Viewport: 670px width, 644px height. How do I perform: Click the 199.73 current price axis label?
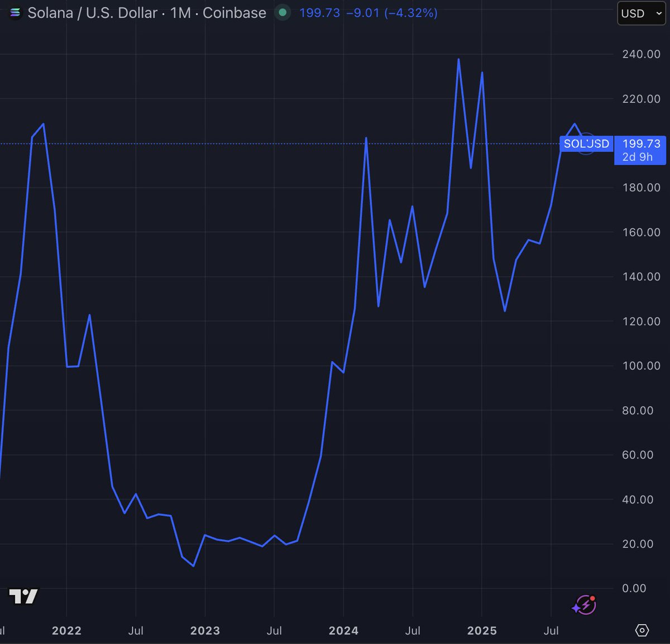click(642, 144)
